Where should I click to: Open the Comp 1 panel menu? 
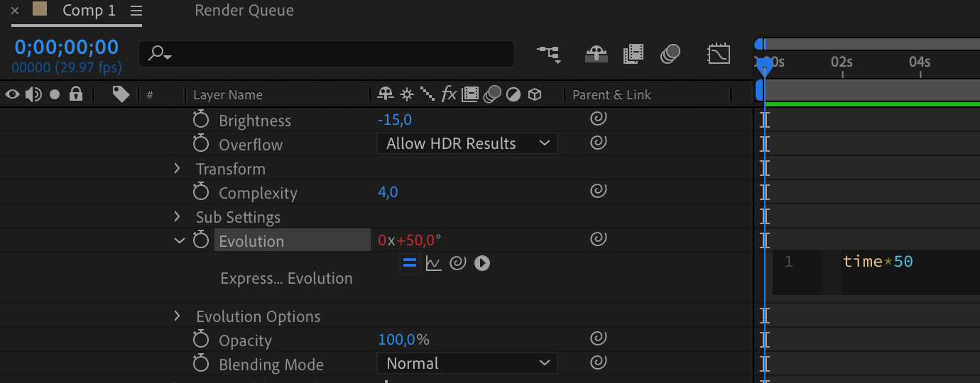tap(136, 11)
